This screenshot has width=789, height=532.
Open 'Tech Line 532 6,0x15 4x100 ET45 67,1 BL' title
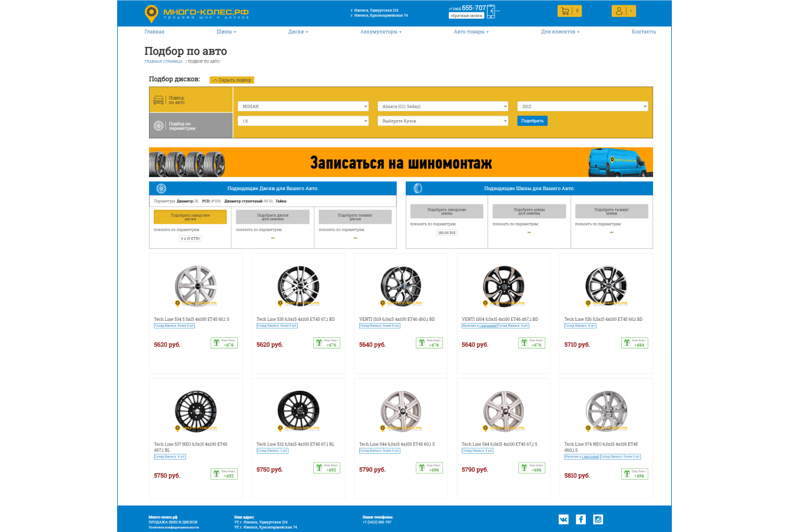coord(296,444)
